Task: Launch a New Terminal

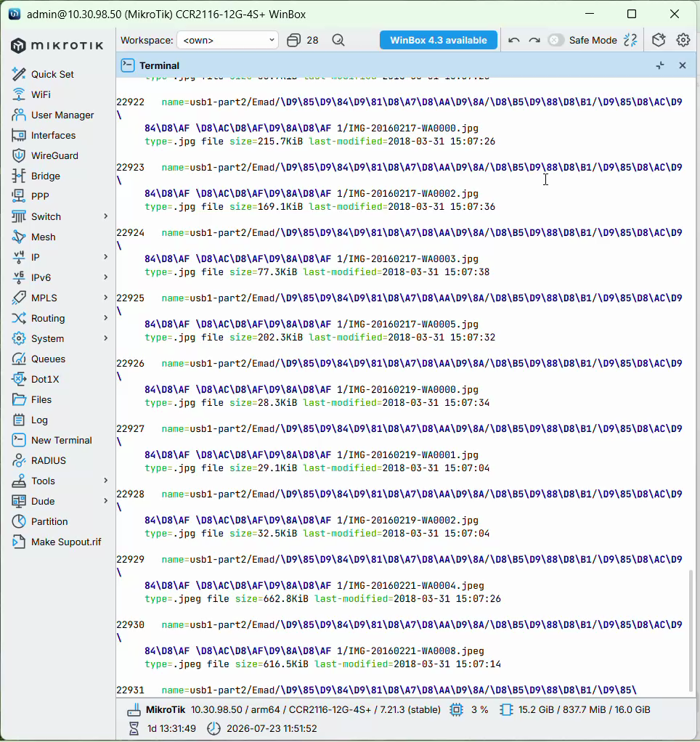Action: [x=61, y=441]
